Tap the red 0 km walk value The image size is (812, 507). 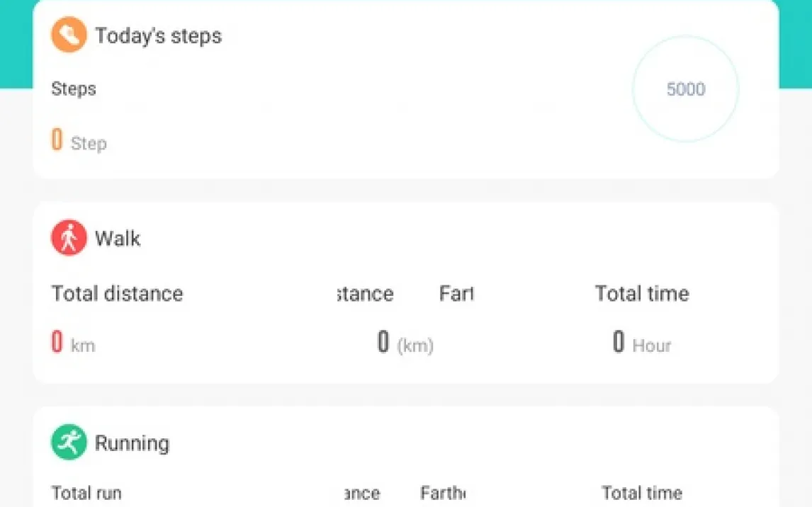57,343
